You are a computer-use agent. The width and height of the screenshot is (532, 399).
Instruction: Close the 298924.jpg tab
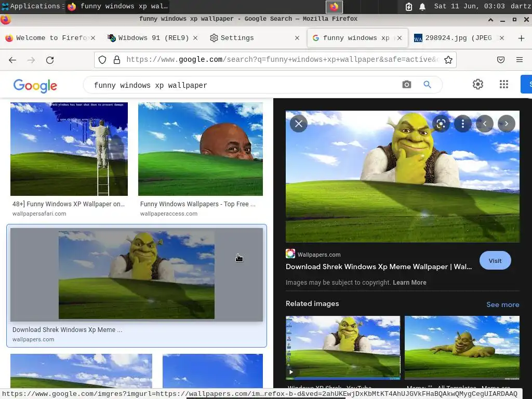coord(502,38)
